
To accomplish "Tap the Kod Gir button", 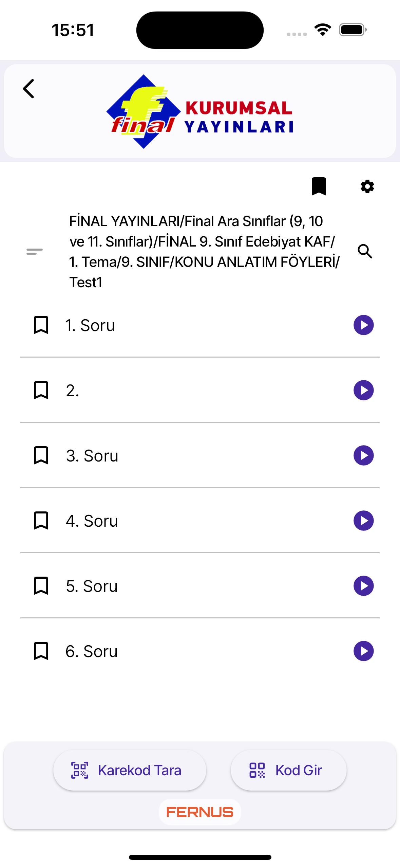I will click(x=288, y=770).
